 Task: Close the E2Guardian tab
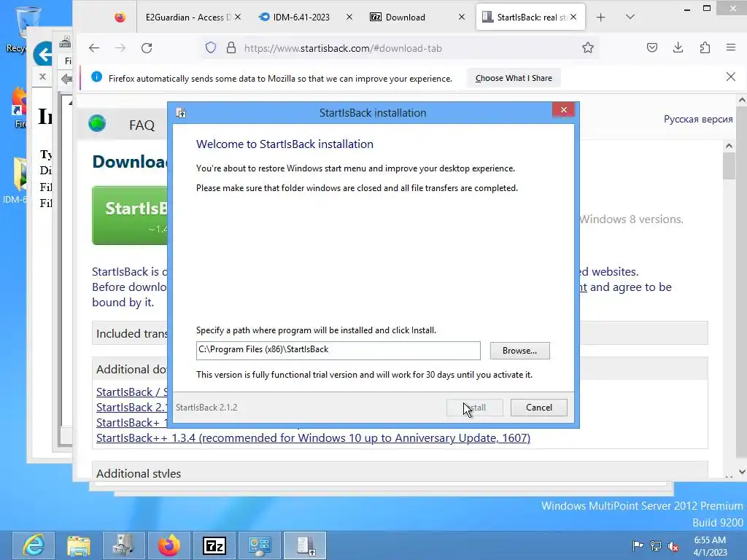(x=238, y=17)
